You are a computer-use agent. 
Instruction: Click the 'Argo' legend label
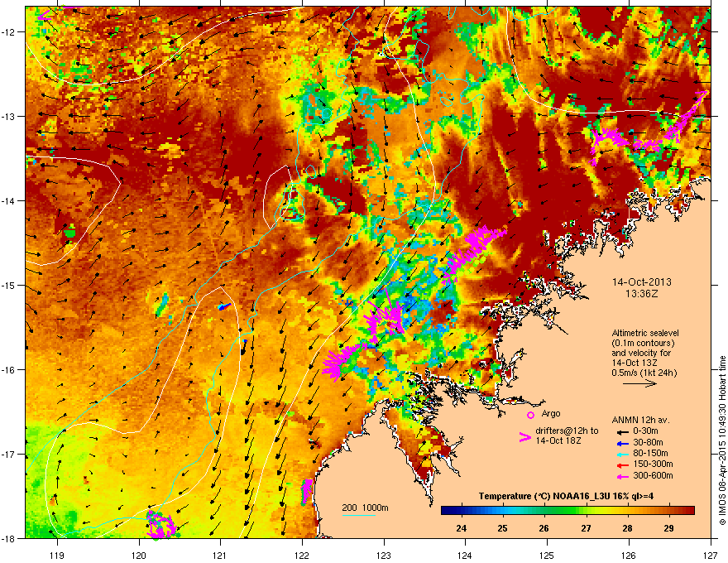pyautogui.click(x=551, y=413)
